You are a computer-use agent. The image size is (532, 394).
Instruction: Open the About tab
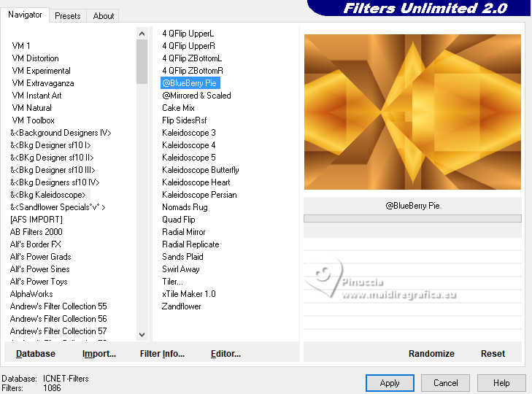[x=104, y=16]
